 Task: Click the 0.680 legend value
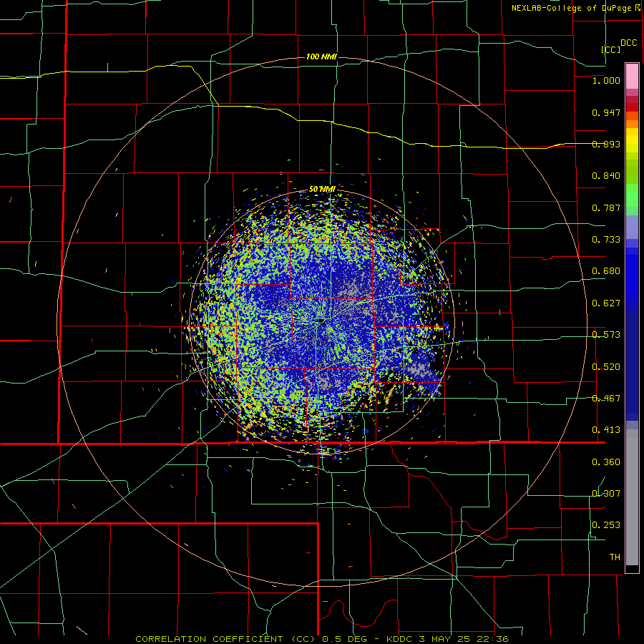pyautogui.click(x=606, y=271)
